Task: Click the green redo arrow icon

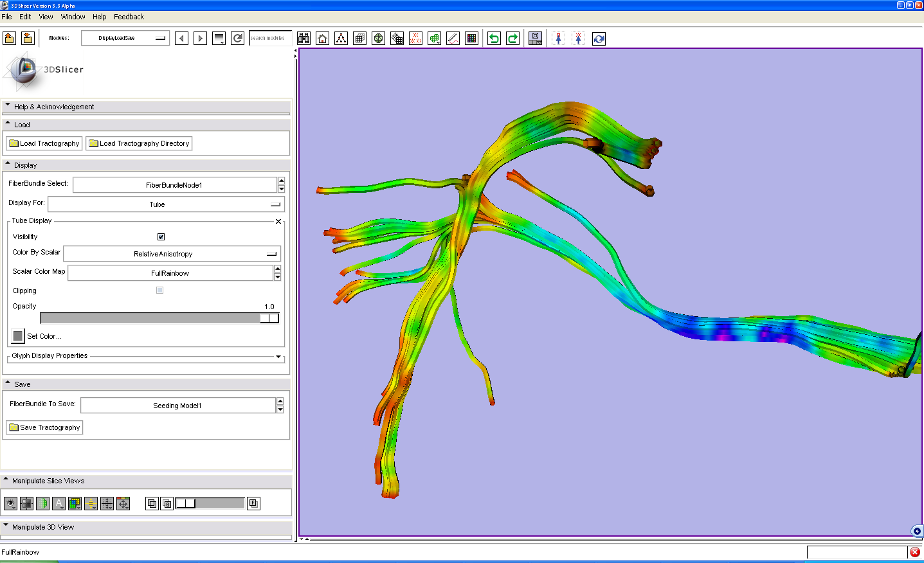Action: [512, 39]
